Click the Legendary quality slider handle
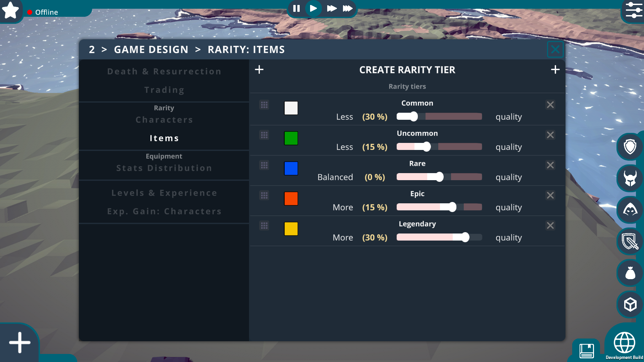Screen dimensions: 644x362 (x=465, y=237)
